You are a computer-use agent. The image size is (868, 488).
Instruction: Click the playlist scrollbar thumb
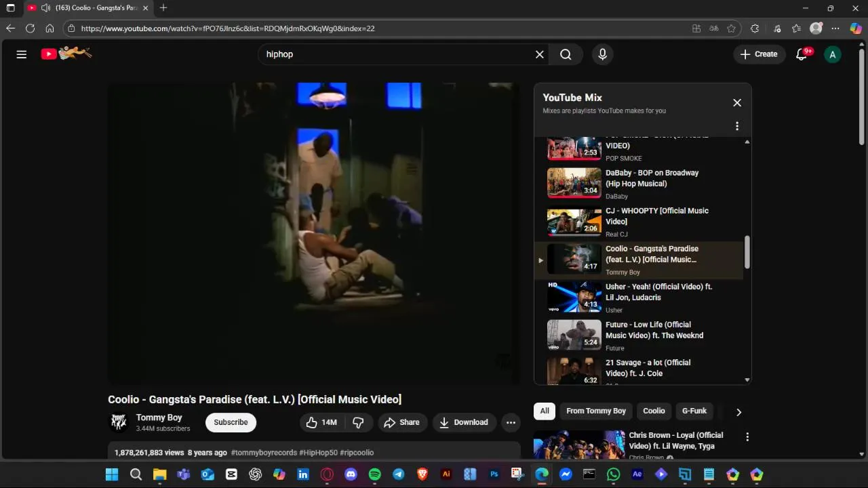pos(747,251)
